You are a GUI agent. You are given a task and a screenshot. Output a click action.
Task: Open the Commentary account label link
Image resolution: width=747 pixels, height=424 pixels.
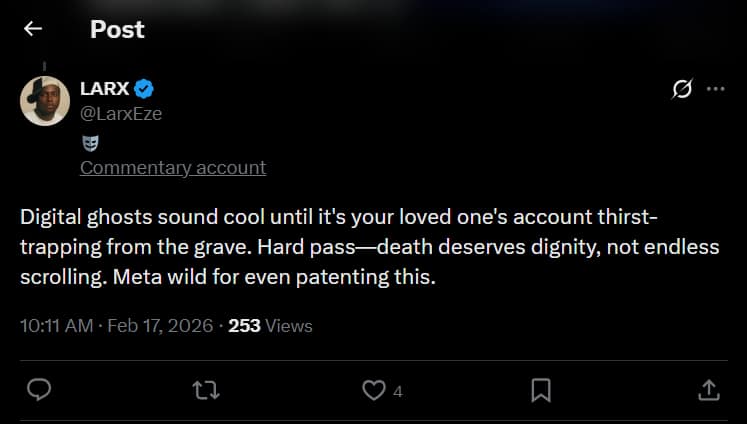[x=173, y=167]
